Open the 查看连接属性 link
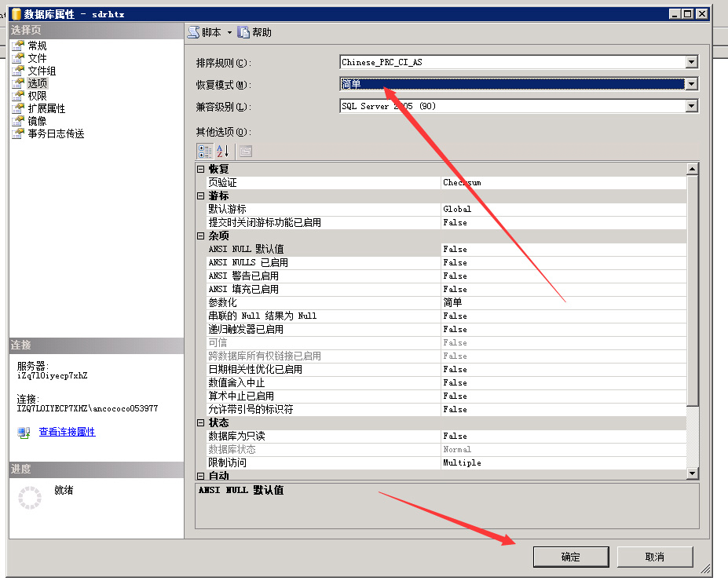This screenshot has width=728, height=581. click(67, 432)
